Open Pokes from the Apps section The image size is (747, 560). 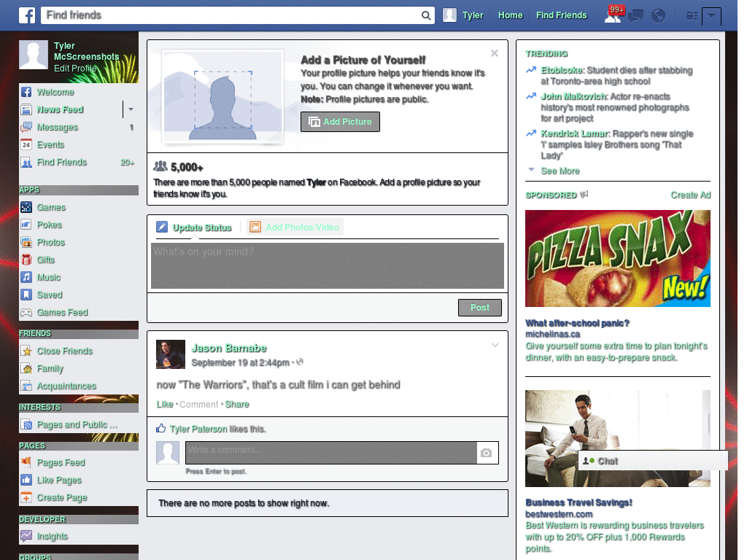coord(49,225)
